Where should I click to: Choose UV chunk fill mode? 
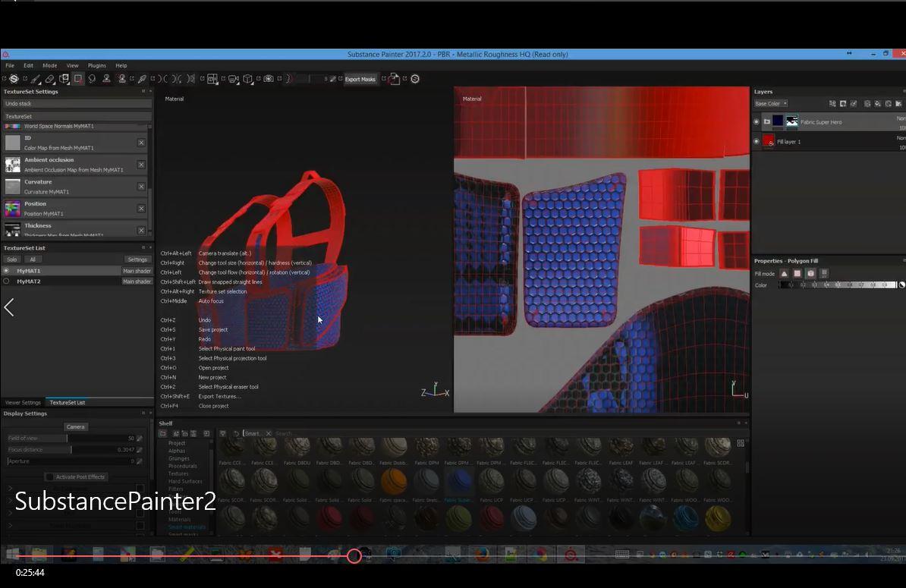pos(825,274)
